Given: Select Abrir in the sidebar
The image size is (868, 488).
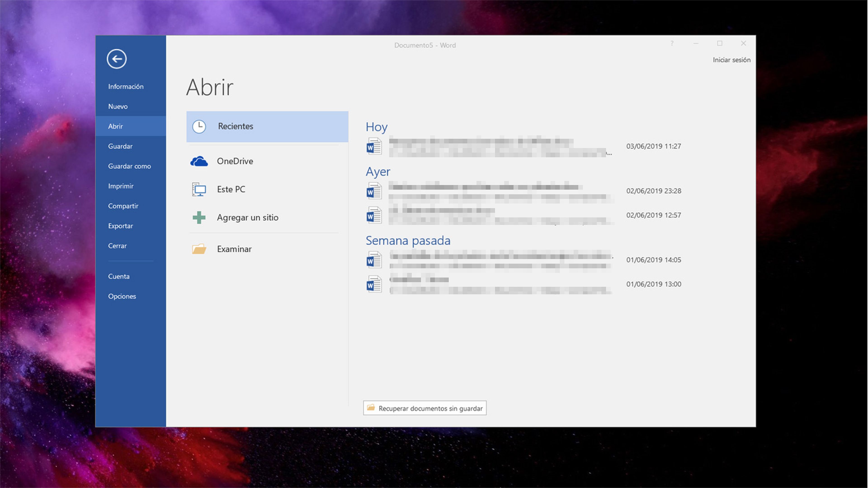Looking at the screenshot, I should pos(131,126).
